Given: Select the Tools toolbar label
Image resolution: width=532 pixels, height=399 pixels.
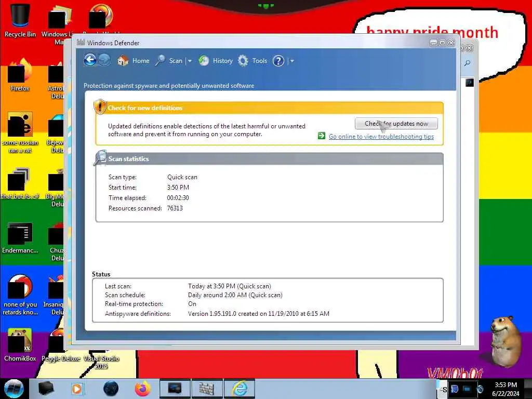Looking at the screenshot, I should 260,61.
